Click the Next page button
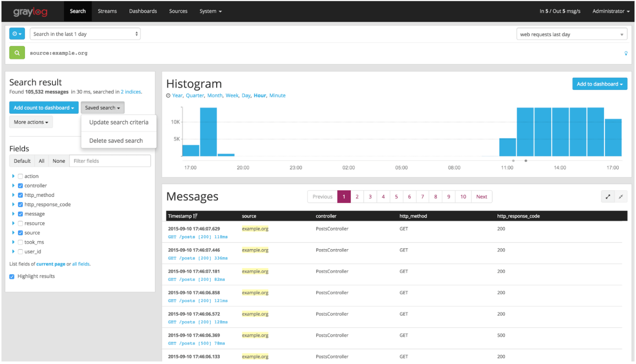Viewport: 636px width, 364px height. 482,197
